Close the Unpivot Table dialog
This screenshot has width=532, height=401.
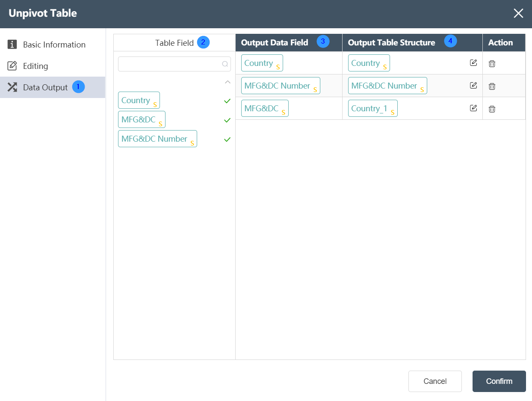tap(518, 13)
